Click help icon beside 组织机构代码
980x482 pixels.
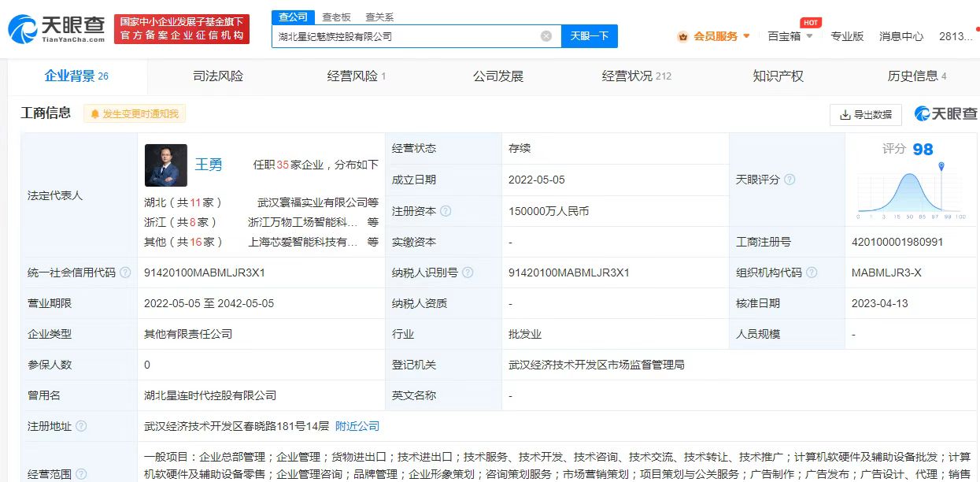tap(812, 273)
